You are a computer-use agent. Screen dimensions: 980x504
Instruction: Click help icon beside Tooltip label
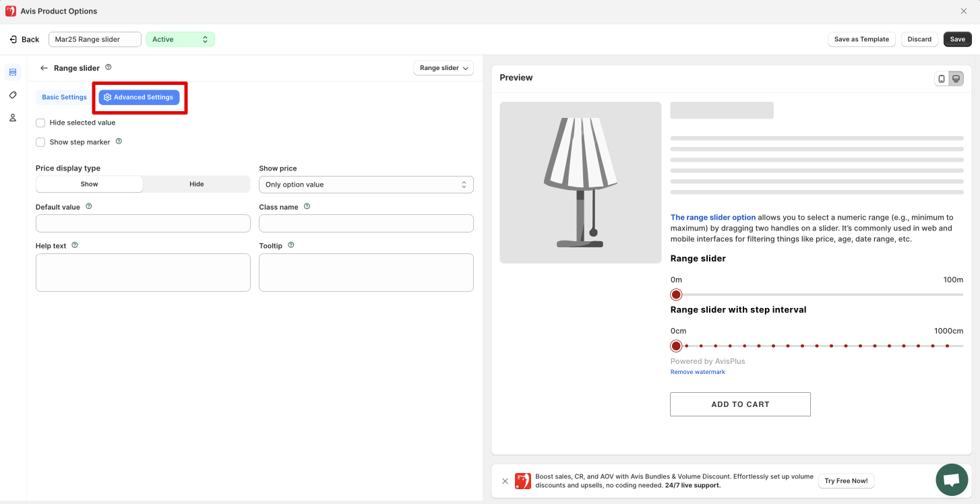[291, 246]
